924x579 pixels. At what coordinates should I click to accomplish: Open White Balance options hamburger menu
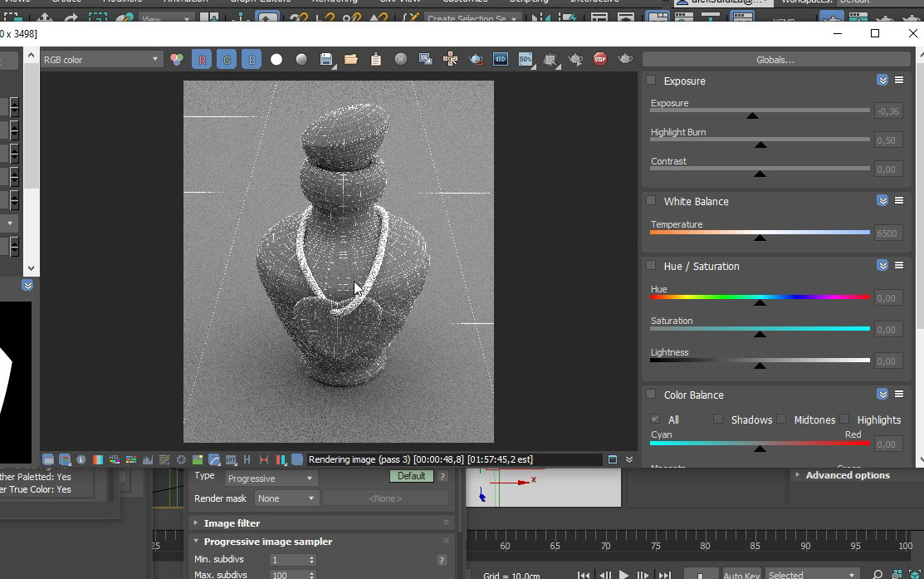pos(899,200)
